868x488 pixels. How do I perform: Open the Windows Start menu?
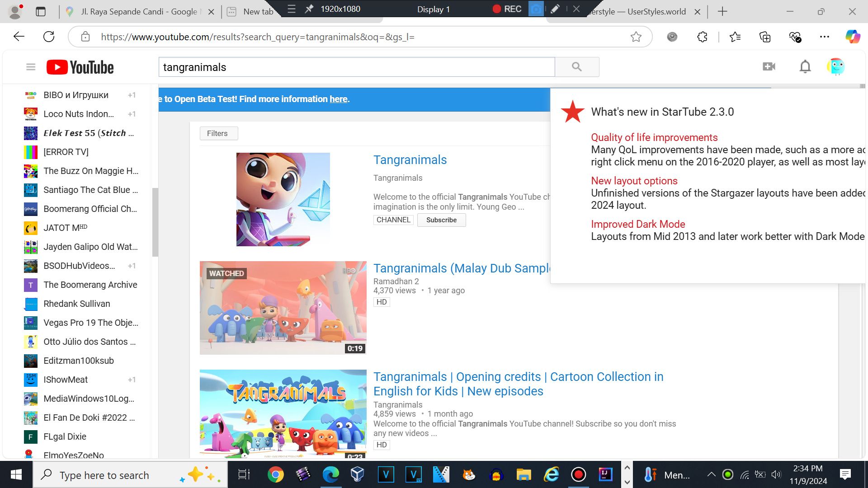click(16, 474)
